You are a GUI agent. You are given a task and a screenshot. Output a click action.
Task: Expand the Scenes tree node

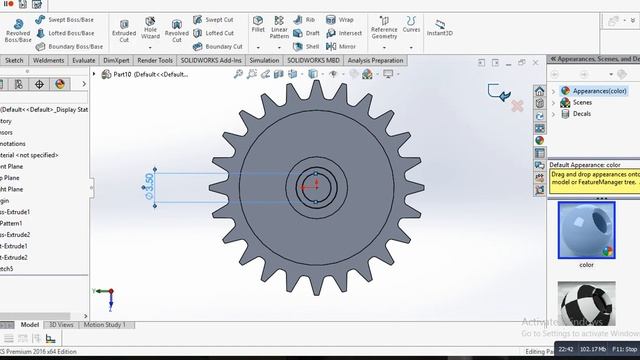point(553,103)
